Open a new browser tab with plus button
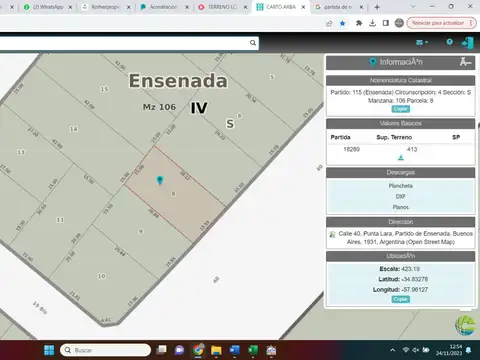This screenshot has width=480, height=360. (x=377, y=7)
